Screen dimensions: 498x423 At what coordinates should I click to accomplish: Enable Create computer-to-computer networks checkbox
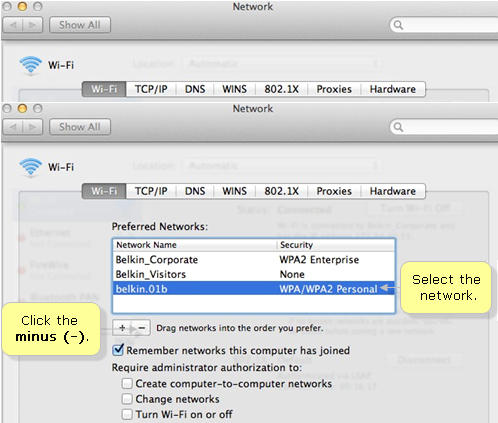tap(127, 383)
